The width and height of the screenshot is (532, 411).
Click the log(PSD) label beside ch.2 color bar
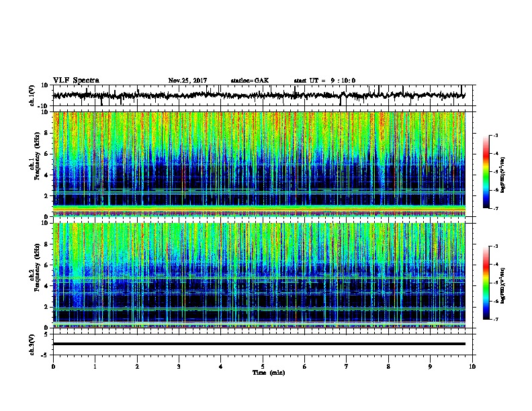[503, 285]
